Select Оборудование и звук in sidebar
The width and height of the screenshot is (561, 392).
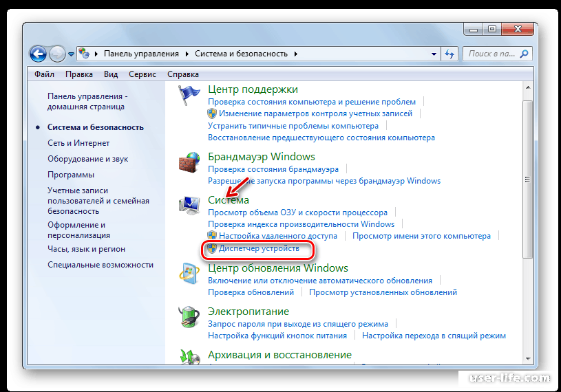[x=87, y=159]
